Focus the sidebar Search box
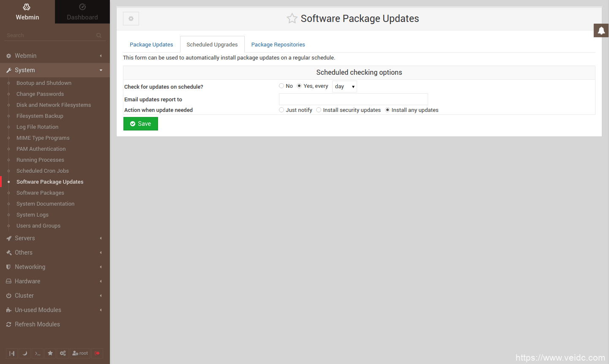The height and width of the screenshot is (364, 609). point(51,35)
